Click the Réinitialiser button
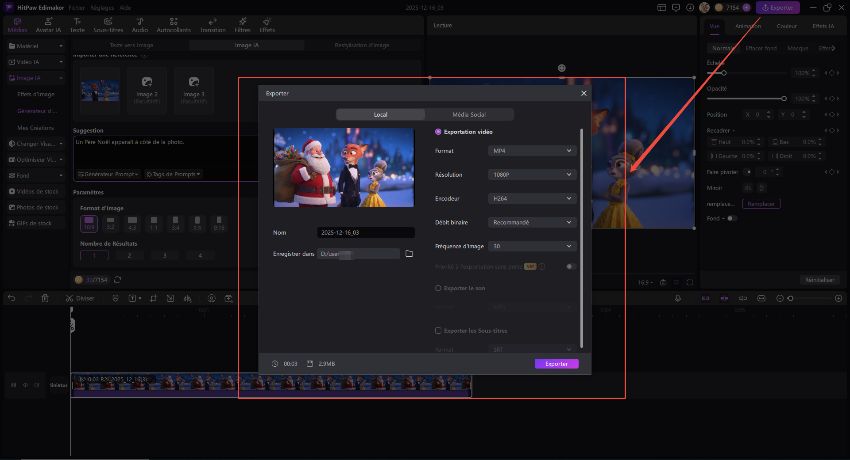Screen dimensions: 850x460 coord(820,280)
